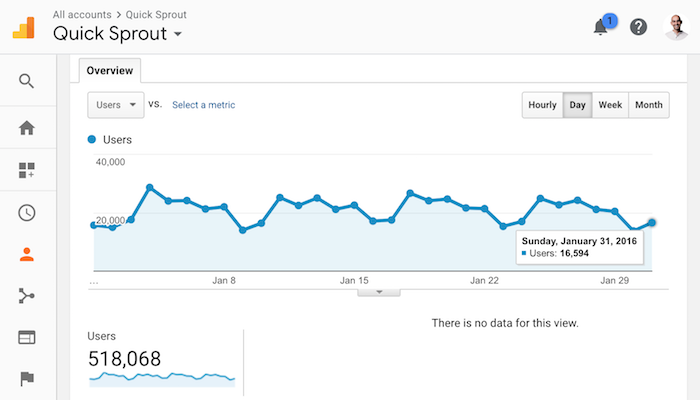This screenshot has width=700, height=400.
Task: Open the user profile avatar
Action: point(676,27)
